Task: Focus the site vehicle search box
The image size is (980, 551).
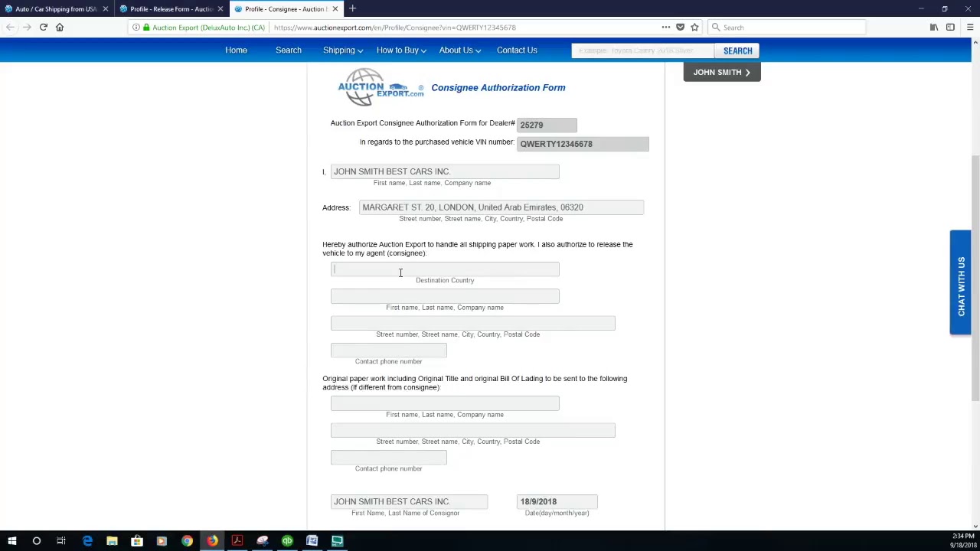Action: click(x=643, y=51)
